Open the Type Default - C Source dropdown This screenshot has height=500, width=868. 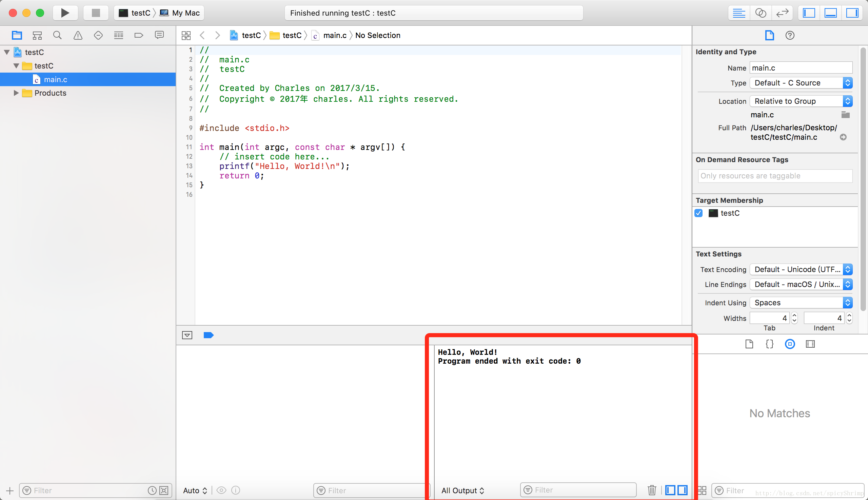coord(801,83)
